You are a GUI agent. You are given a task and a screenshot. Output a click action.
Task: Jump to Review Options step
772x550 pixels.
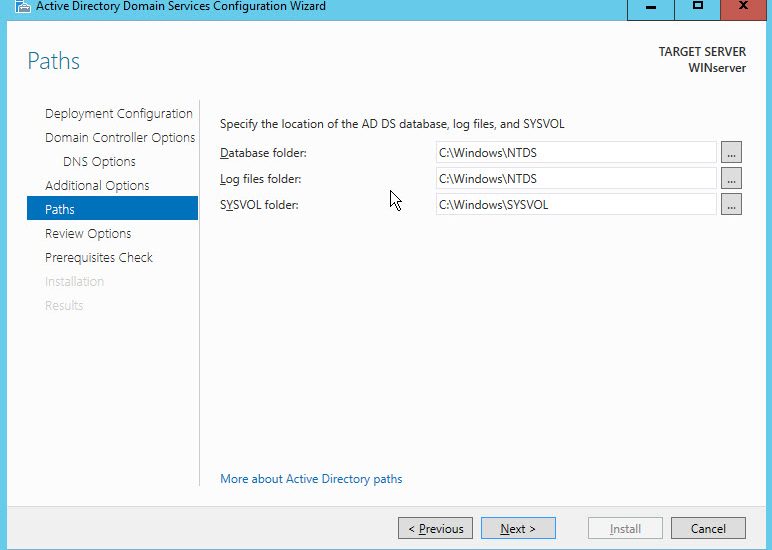[x=88, y=233]
